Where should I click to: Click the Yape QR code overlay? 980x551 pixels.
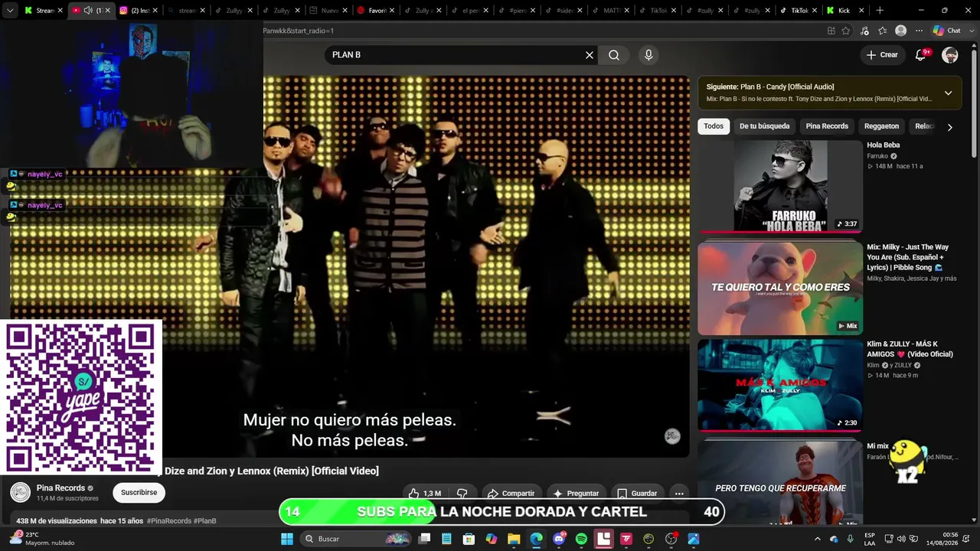[81, 397]
